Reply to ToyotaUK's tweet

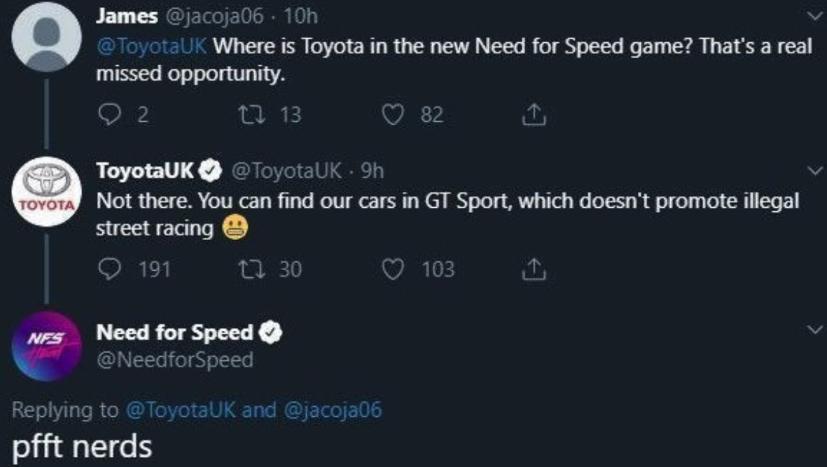[x=109, y=269]
